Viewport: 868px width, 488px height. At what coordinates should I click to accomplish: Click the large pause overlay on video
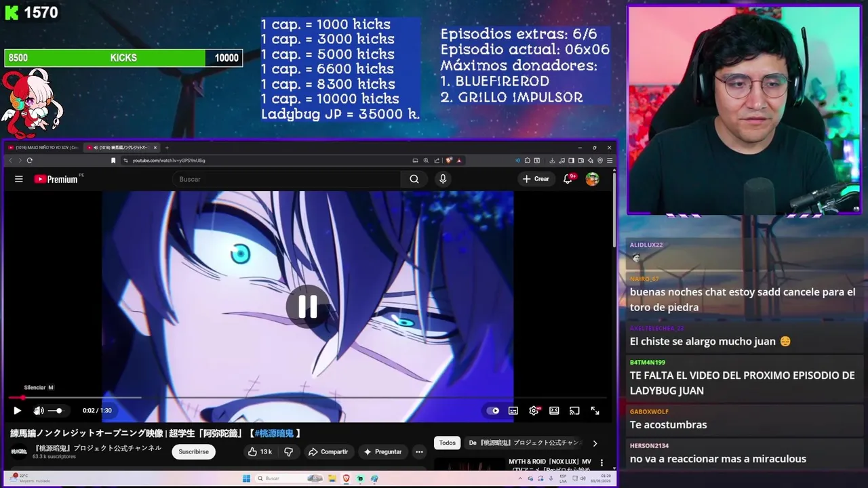[308, 307]
